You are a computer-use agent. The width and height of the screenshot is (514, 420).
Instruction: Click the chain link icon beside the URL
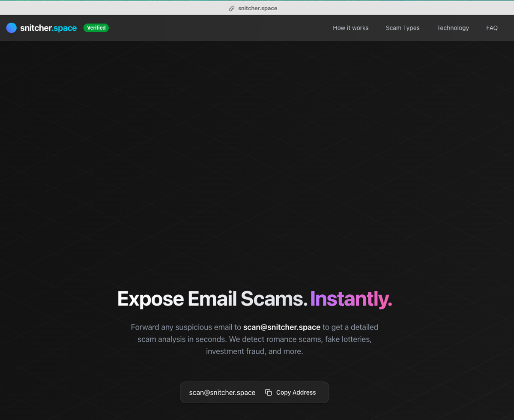(x=232, y=8)
